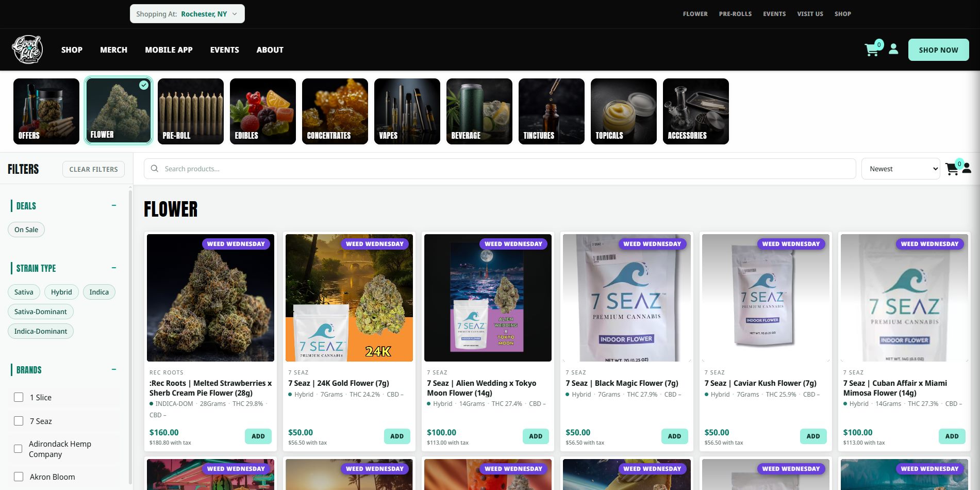Select the Edibles category tile
The width and height of the screenshot is (980, 490).
click(263, 111)
